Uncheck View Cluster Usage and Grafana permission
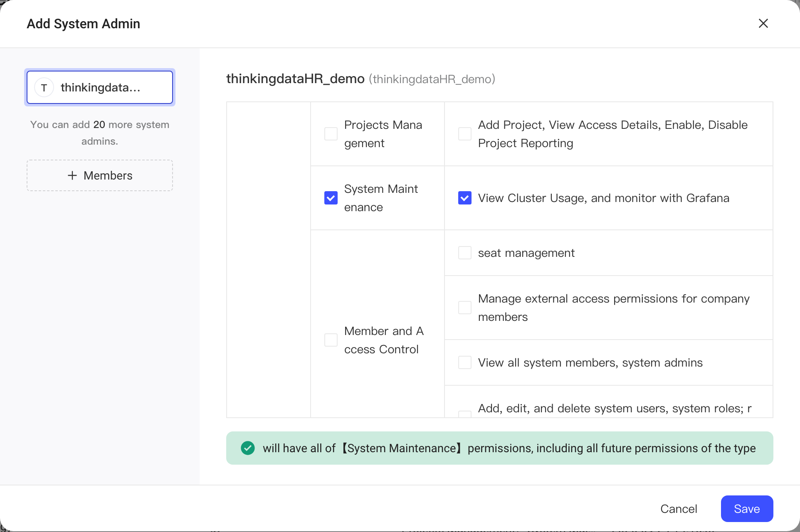 (x=465, y=198)
